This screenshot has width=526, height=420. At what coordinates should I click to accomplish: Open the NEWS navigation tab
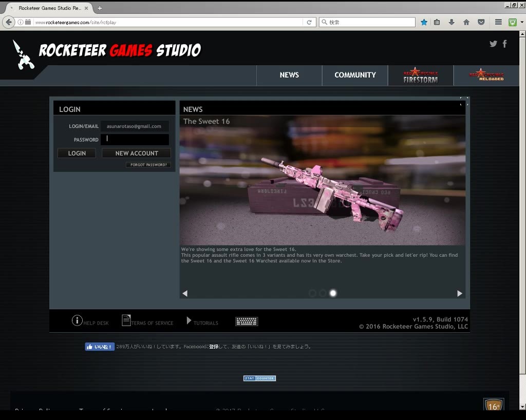[x=289, y=75]
